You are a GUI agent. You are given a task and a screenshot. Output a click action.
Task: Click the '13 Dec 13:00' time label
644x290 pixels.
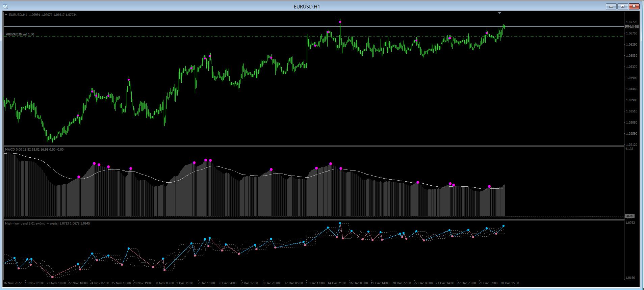pyautogui.click(x=316, y=283)
